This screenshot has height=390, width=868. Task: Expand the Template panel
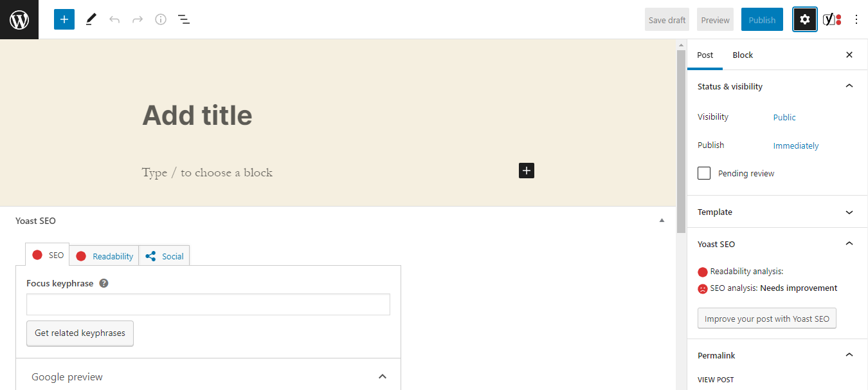tap(849, 212)
